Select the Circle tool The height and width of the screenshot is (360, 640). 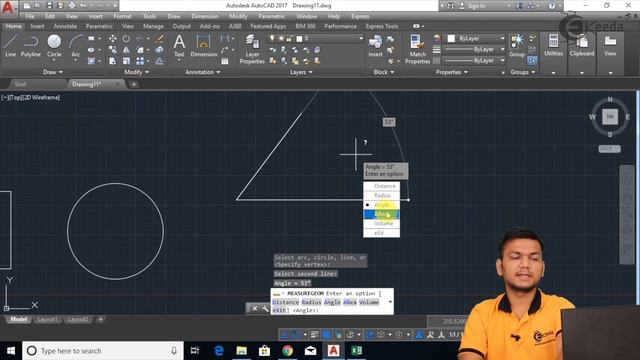coord(54,46)
